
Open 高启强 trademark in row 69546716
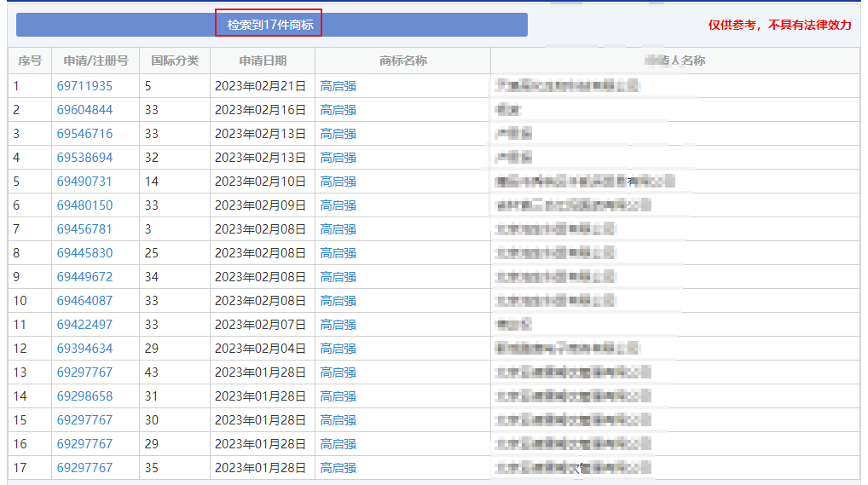339,134
